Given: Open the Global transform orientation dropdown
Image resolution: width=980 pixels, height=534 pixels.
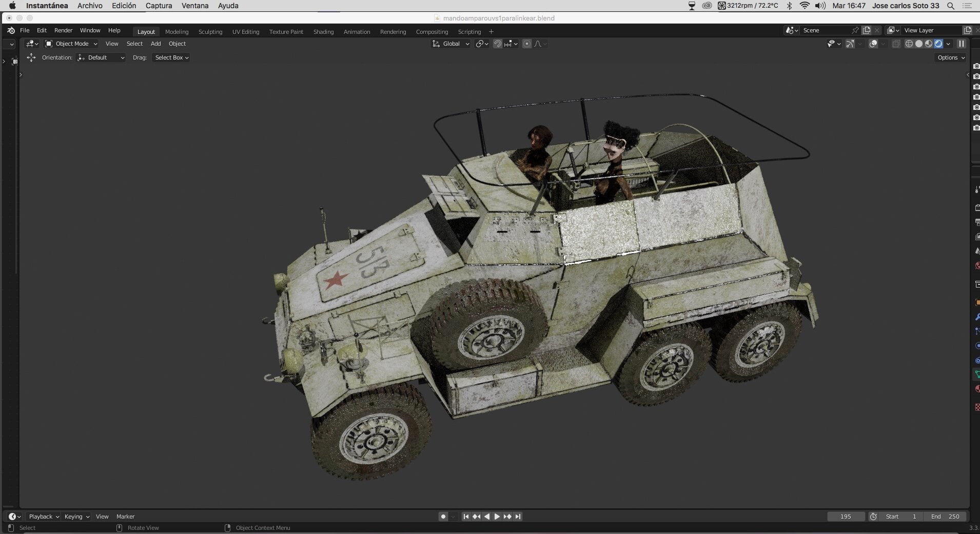Looking at the screenshot, I should (450, 44).
